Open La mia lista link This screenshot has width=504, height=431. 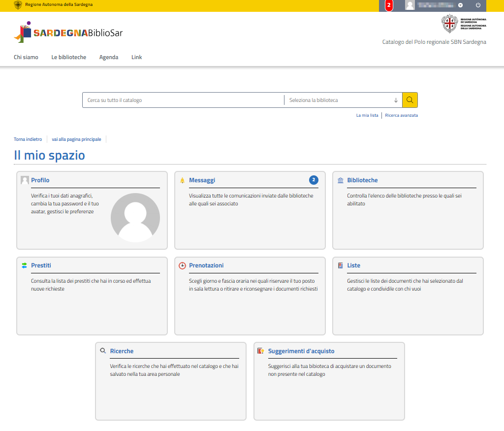click(367, 115)
